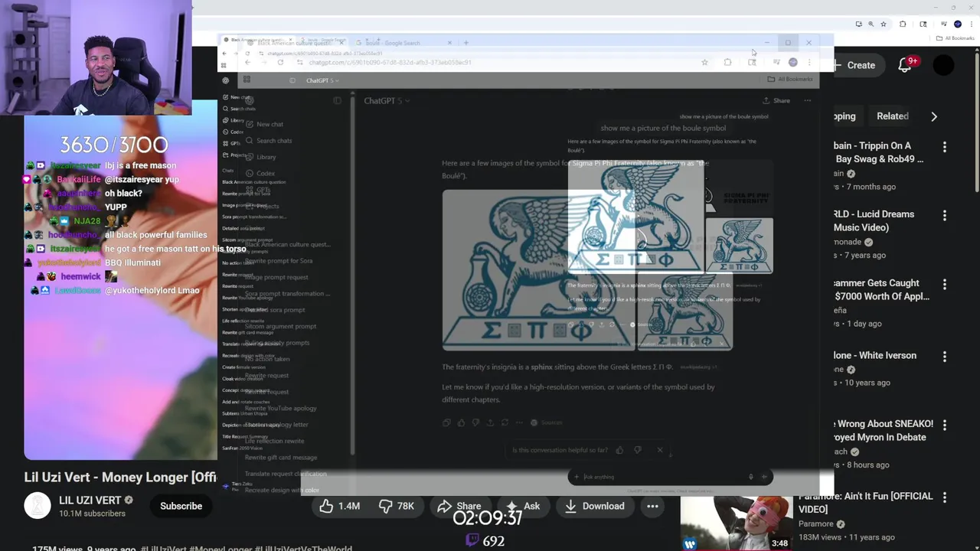Screen dimensions: 980x551
Task: Open options for Ain't It Fun video
Action: pos(944,497)
